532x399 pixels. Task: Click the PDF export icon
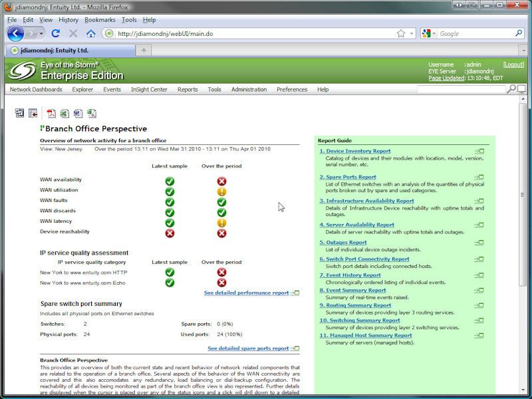(51, 113)
